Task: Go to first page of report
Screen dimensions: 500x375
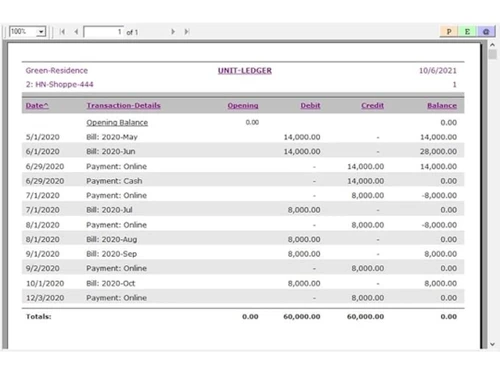Action: click(x=62, y=32)
